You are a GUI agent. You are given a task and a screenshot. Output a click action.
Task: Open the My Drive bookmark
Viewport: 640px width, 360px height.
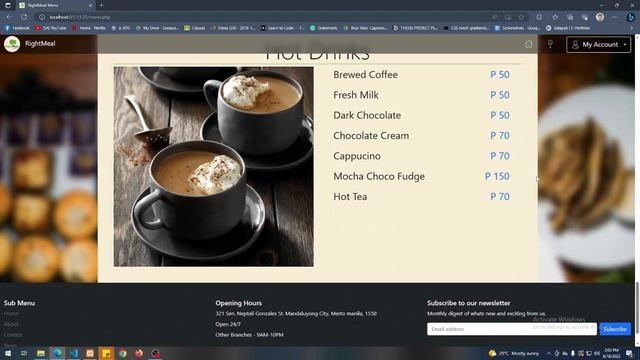(157, 28)
